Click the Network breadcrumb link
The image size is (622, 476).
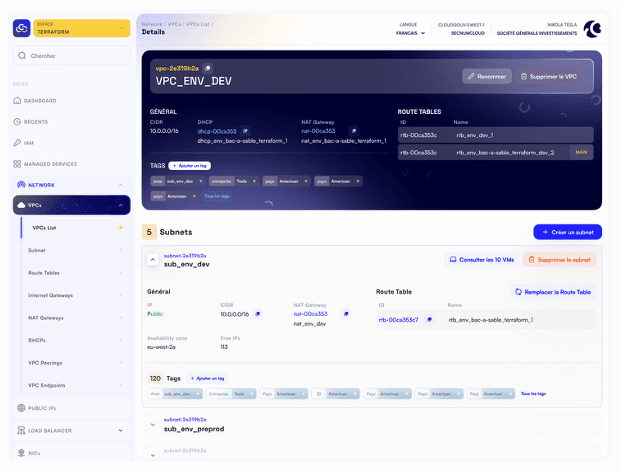pos(152,24)
